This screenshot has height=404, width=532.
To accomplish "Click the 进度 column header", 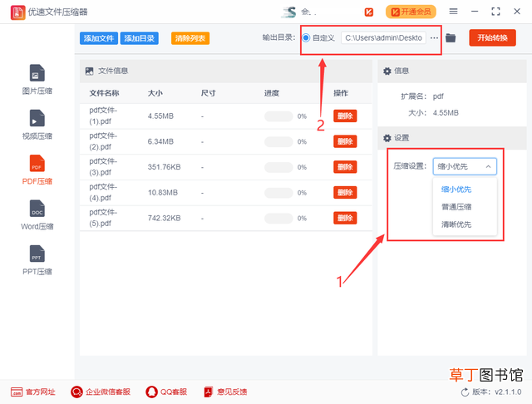I will click(272, 93).
